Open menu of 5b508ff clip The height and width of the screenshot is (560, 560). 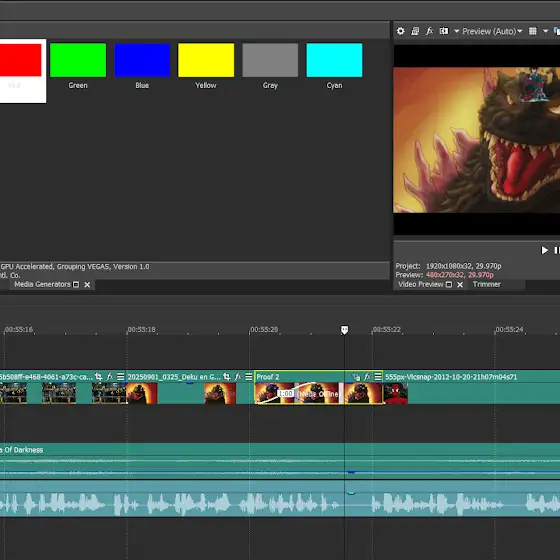pos(121,376)
